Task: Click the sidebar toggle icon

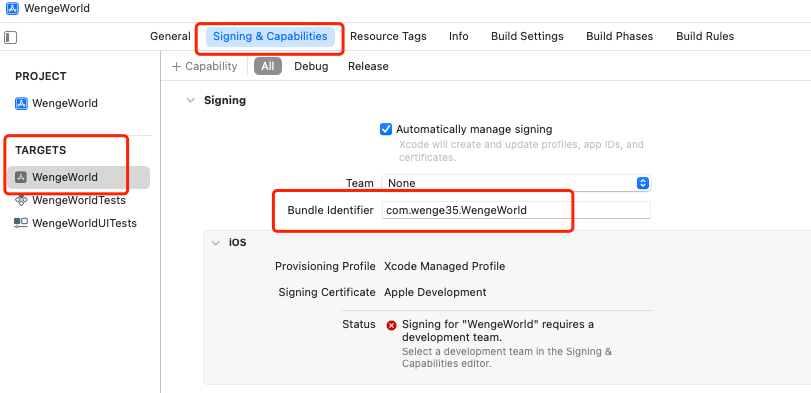Action: pos(10,37)
